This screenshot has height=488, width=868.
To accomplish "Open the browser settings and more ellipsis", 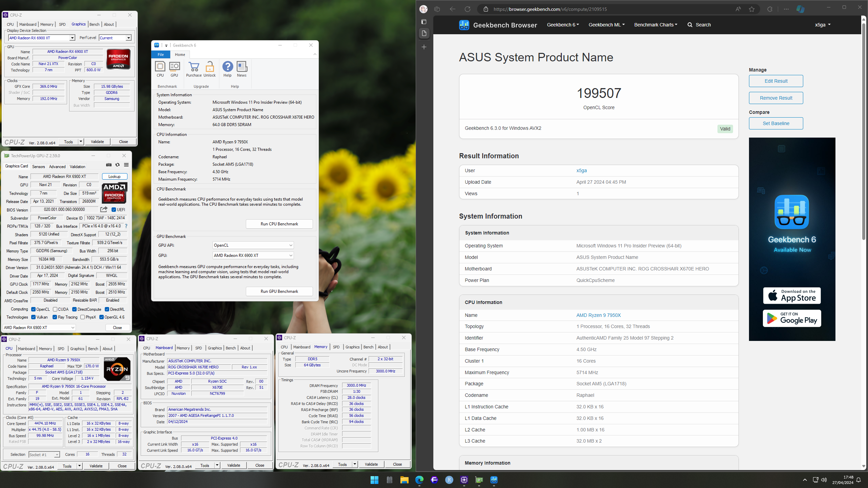I will (786, 9).
